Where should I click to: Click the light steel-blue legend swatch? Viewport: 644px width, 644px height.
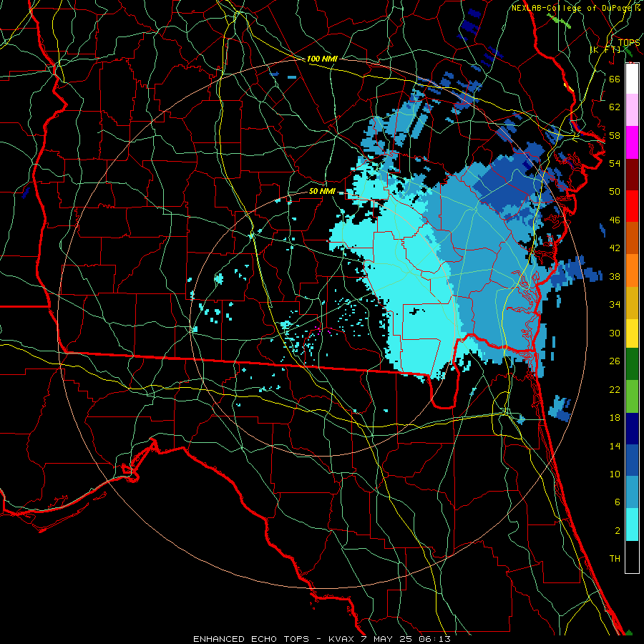click(x=632, y=492)
